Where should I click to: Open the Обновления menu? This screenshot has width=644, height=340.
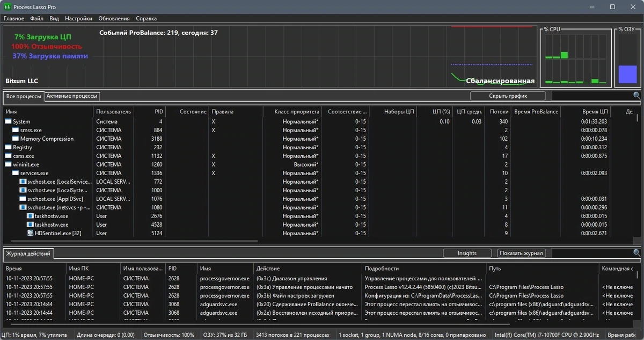pos(114,18)
